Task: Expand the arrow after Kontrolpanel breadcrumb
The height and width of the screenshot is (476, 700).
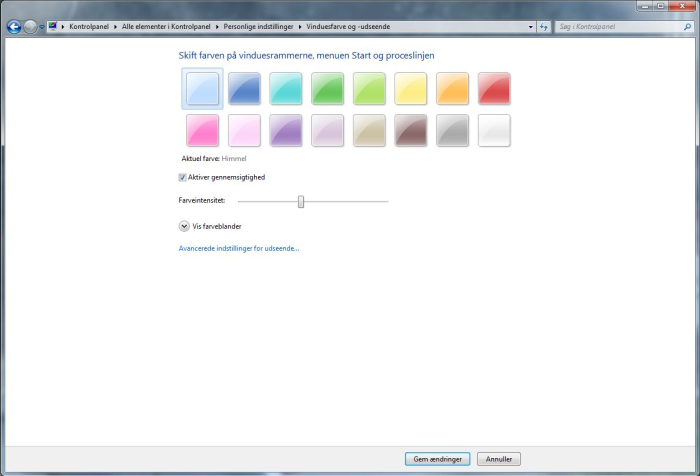Action: point(115,27)
